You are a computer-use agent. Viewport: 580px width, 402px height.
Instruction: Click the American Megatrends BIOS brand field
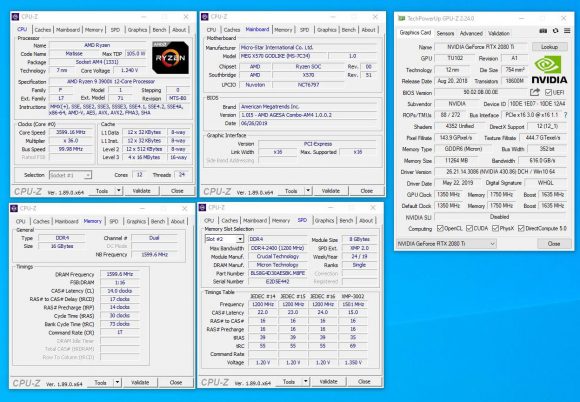click(x=309, y=107)
